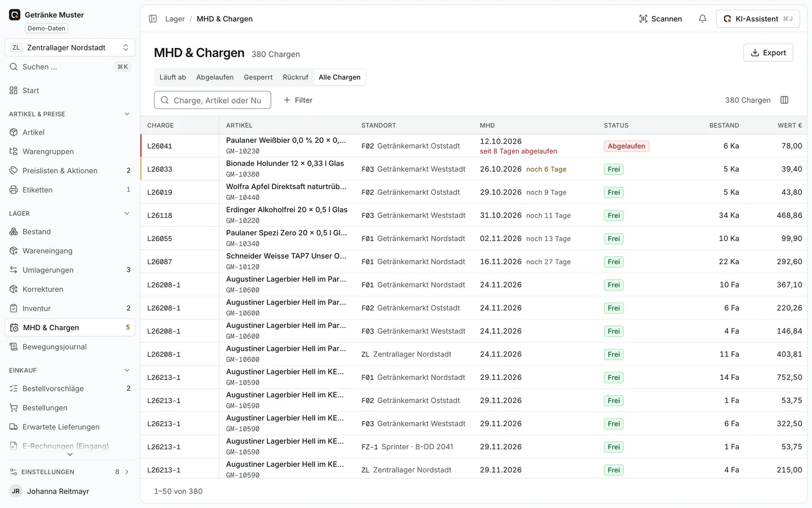Open Bestellungen in the sidebar
The width and height of the screenshot is (812, 508).
pyautogui.click(x=70, y=408)
